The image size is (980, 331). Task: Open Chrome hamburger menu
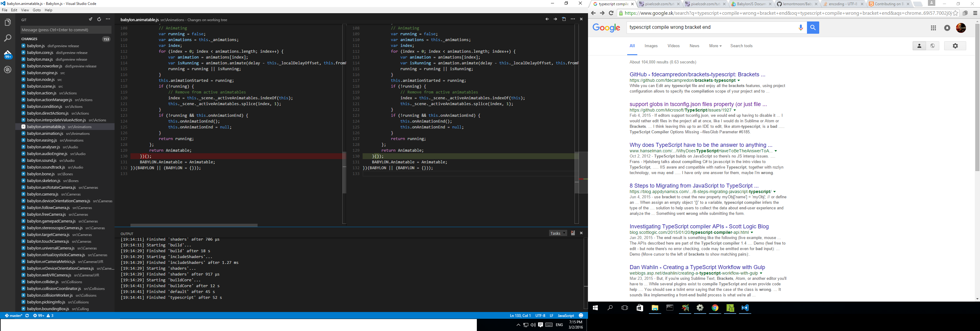(x=975, y=13)
